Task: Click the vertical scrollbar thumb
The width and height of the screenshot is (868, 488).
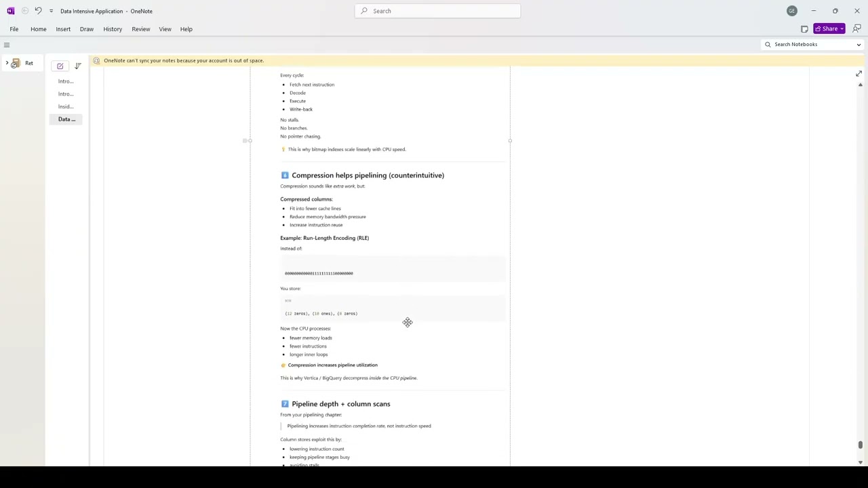Action: [x=861, y=445]
